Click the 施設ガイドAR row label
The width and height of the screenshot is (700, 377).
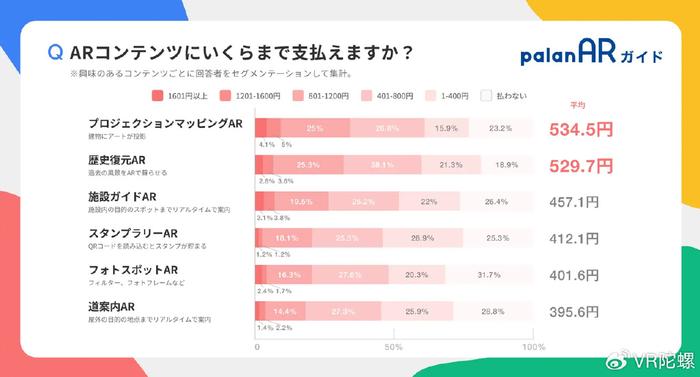pos(122,197)
